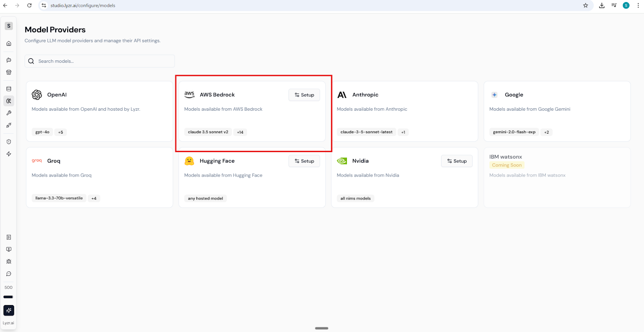Open the bug report icon in sidebar
The image size is (644, 332).
click(x=9, y=262)
